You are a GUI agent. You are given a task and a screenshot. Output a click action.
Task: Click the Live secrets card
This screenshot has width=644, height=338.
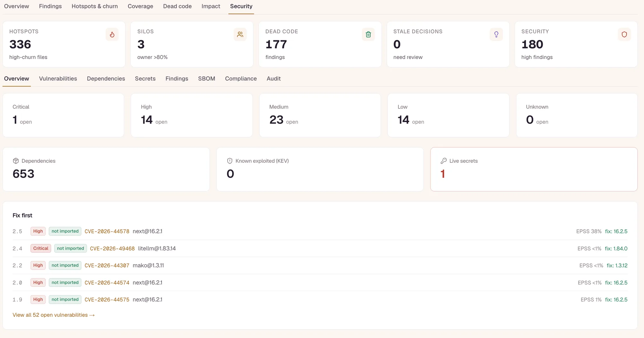[x=534, y=169]
